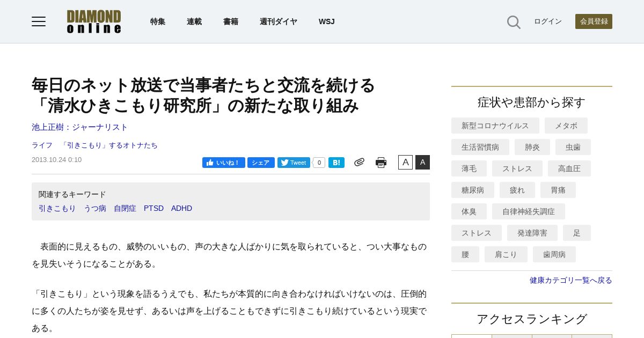Viewport: 644px width, 338px height.
Task: Open the 連載 menu
Action: (x=194, y=21)
